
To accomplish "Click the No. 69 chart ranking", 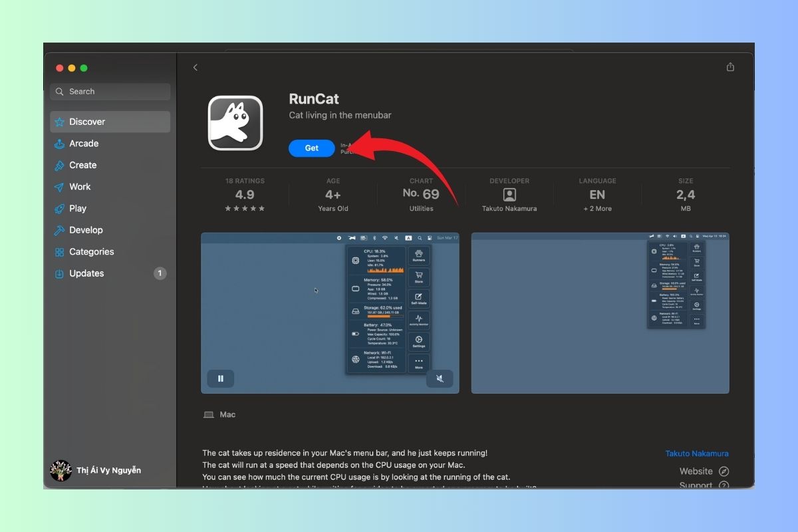I will tap(421, 194).
